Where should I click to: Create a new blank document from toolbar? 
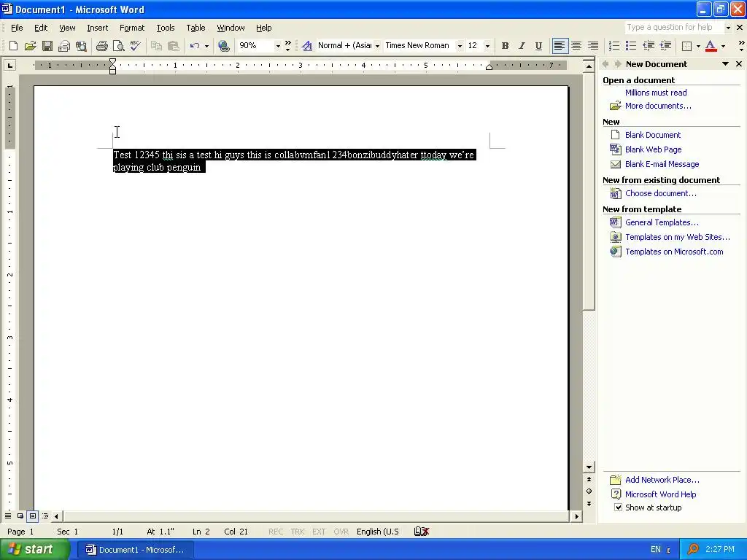[x=13, y=46]
